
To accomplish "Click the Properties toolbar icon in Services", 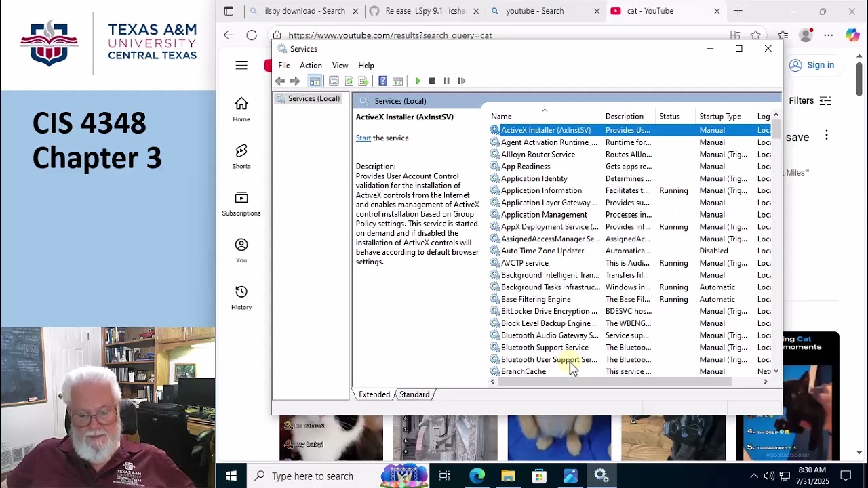I will click(x=334, y=81).
